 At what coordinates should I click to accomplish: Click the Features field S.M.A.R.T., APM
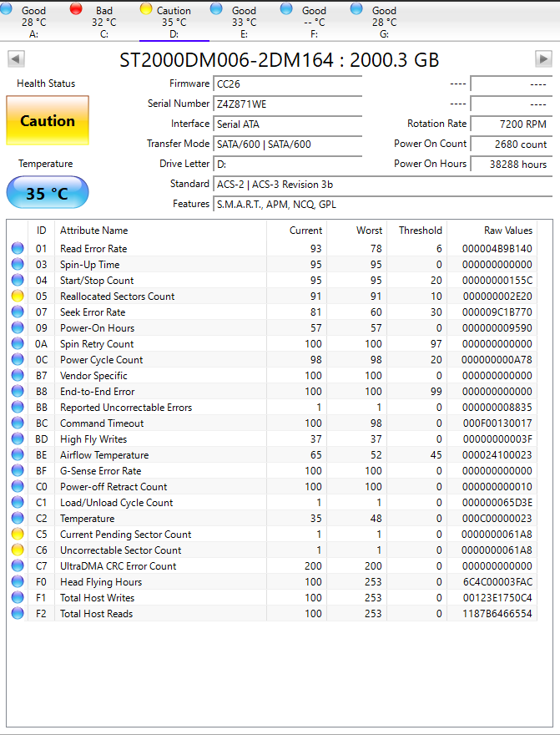click(x=382, y=205)
